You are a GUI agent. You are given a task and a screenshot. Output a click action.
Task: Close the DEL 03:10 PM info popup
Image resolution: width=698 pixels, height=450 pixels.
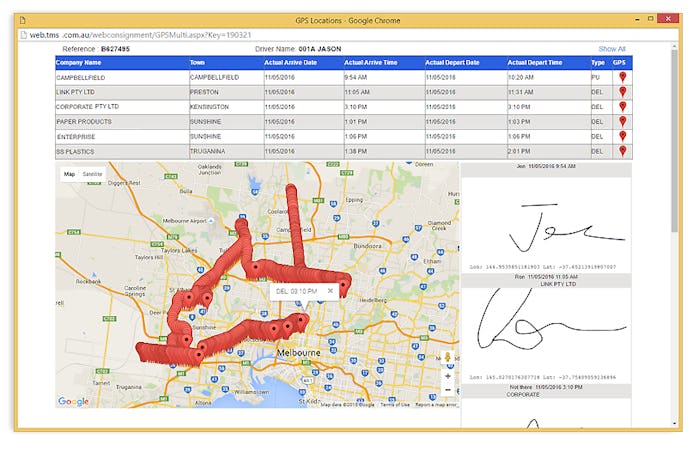pos(330,291)
